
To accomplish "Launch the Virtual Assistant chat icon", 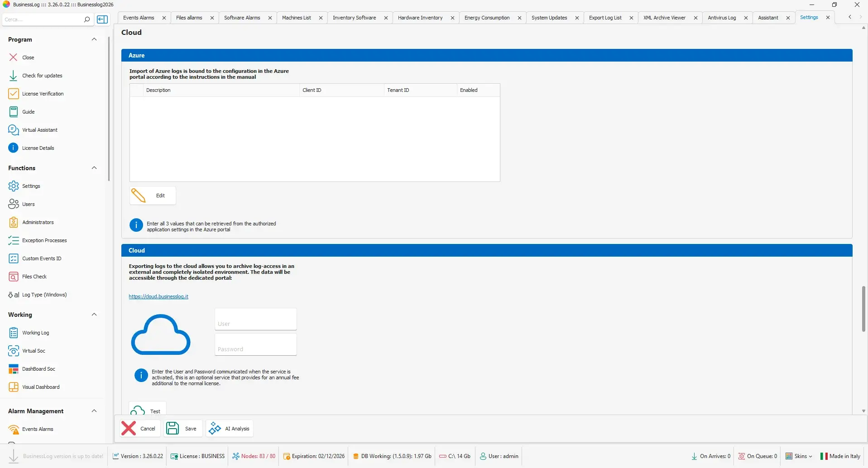I will 14,130.
